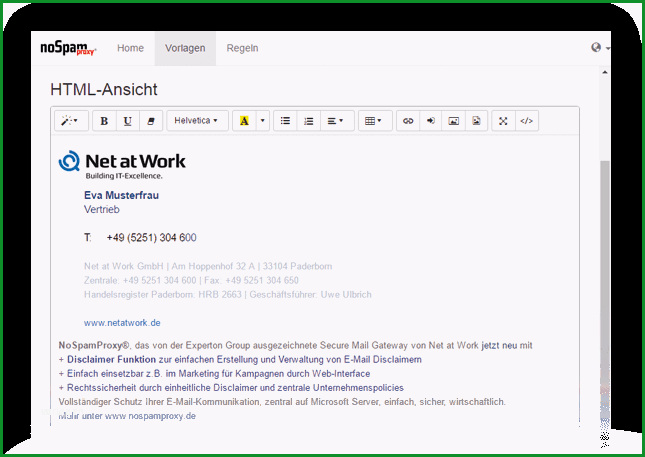Screen dimensions: 645x457
Task: Open the table insert dropdown
Action: 375,121
